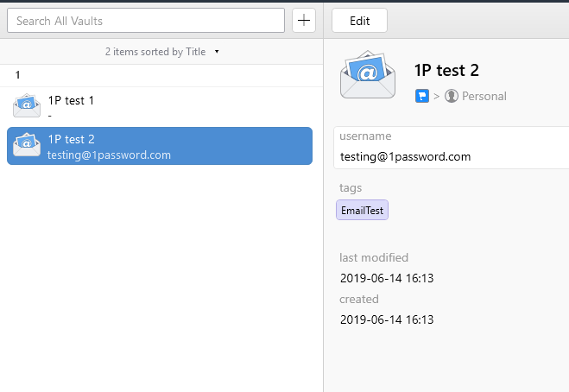
Task: Click the Edit button
Action: (x=359, y=21)
